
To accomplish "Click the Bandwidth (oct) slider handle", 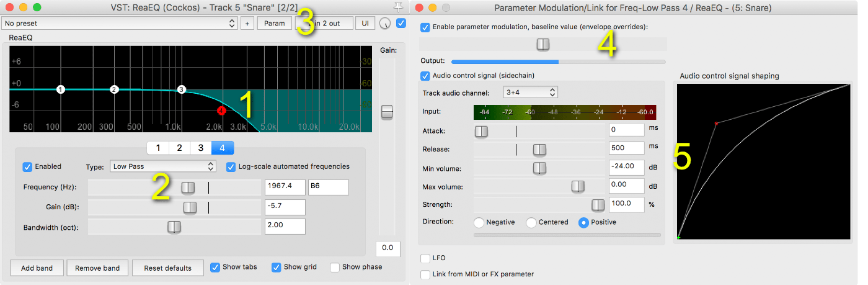I will (x=174, y=227).
